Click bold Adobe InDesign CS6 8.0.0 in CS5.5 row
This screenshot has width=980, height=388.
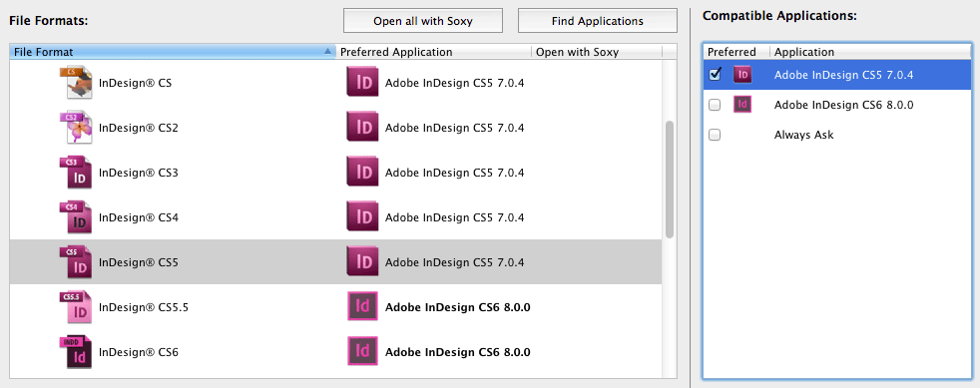pyautogui.click(x=458, y=308)
